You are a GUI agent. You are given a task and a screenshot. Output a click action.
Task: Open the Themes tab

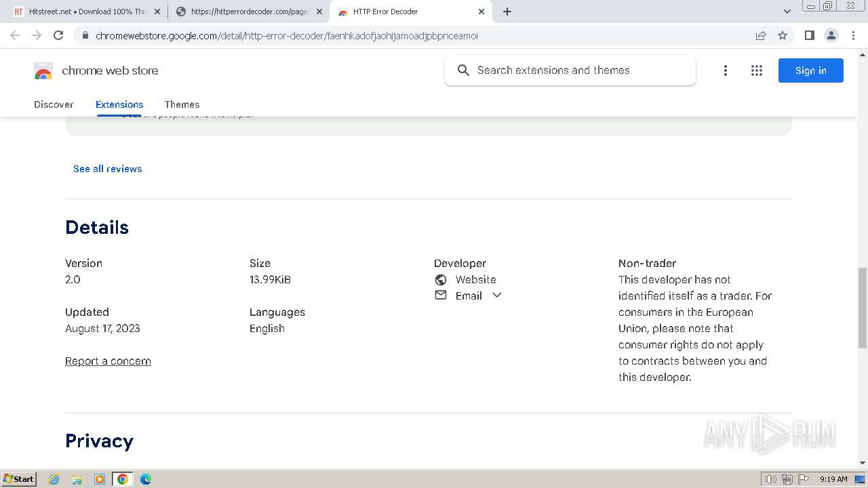coord(182,104)
